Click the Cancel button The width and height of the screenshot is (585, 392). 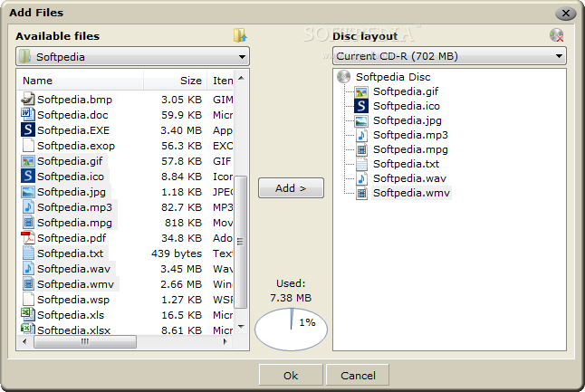pyautogui.click(x=358, y=375)
